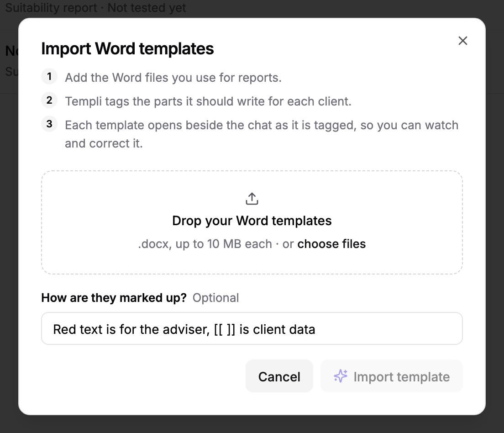Focus the markup description input field
This screenshot has width=504, height=433.
pyautogui.click(x=252, y=328)
